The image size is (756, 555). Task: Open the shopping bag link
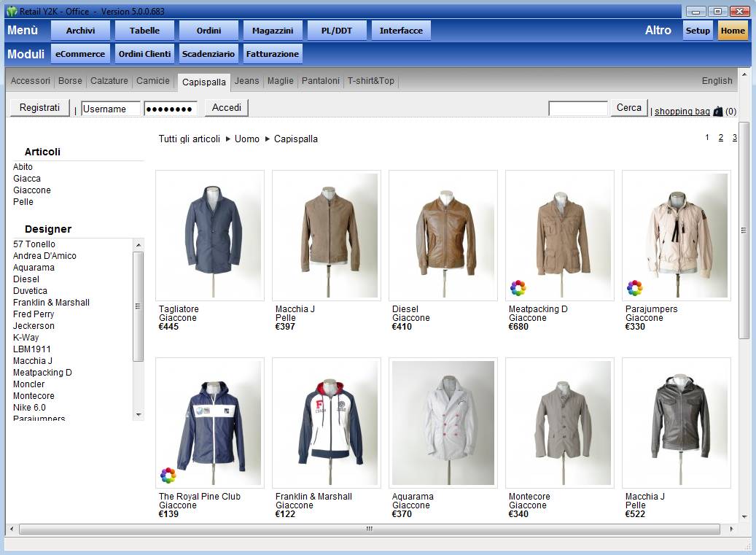(682, 112)
